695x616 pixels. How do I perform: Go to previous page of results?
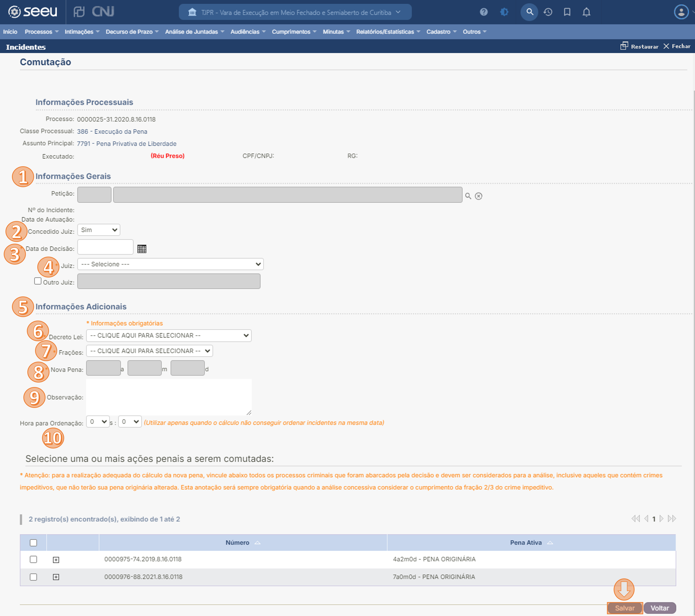pyautogui.click(x=646, y=518)
